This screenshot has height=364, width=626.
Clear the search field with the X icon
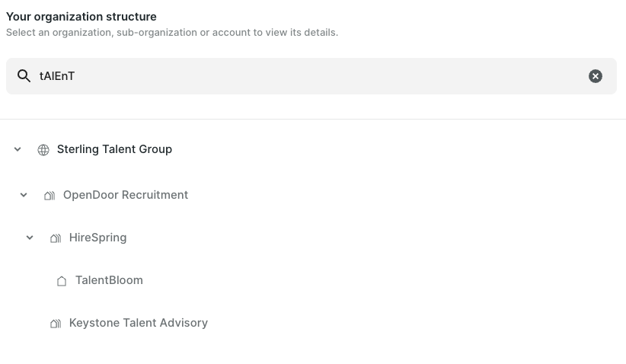click(x=596, y=76)
